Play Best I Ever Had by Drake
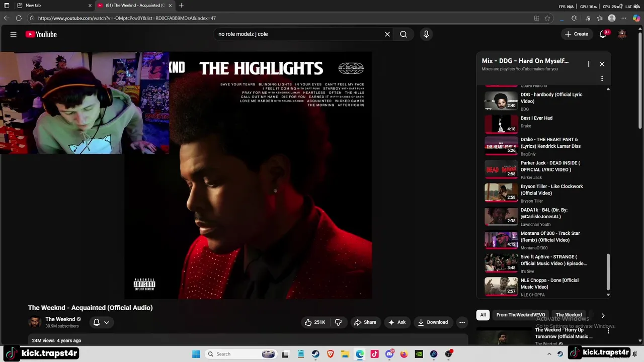644x362 pixels. [543, 124]
